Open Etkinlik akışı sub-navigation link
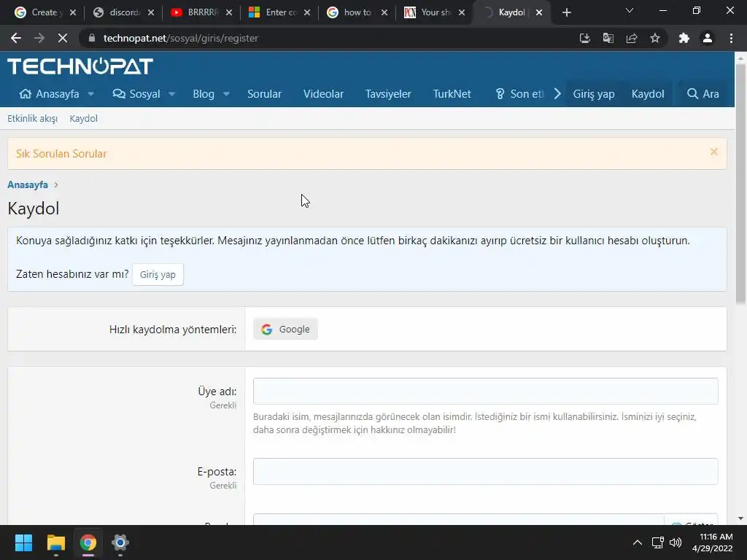The height and width of the screenshot is (560, 747). 32,119
